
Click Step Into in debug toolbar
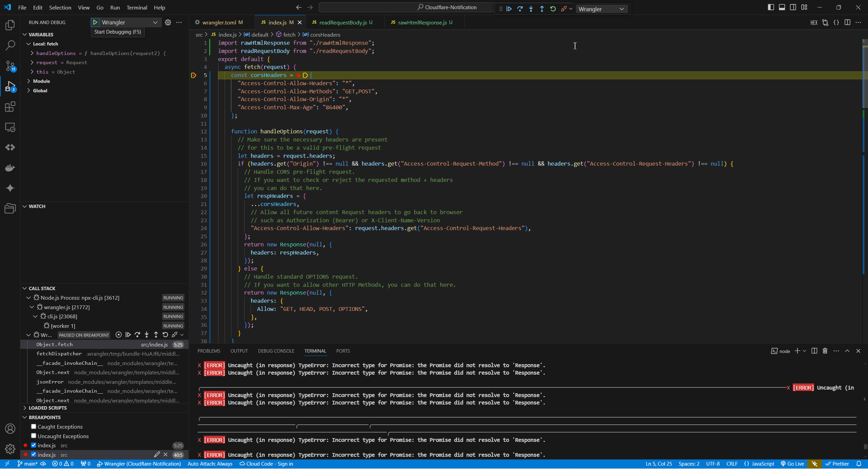pos(531,9)
